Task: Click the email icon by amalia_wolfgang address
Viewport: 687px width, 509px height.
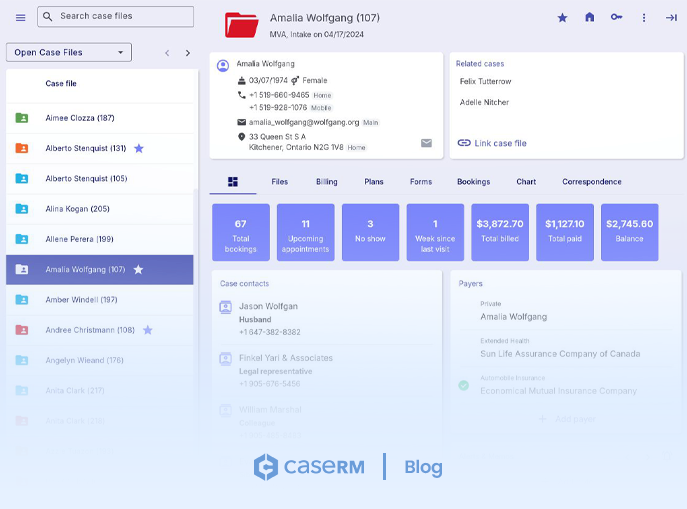Action: [241, 122]
